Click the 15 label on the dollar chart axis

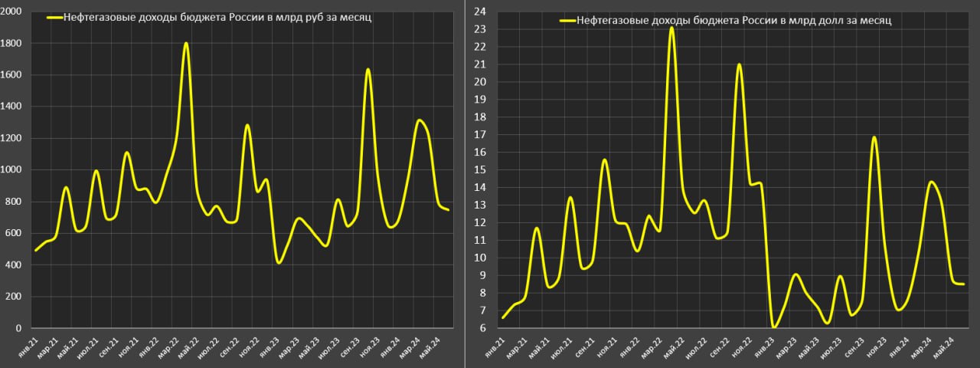tap(481, 169)
